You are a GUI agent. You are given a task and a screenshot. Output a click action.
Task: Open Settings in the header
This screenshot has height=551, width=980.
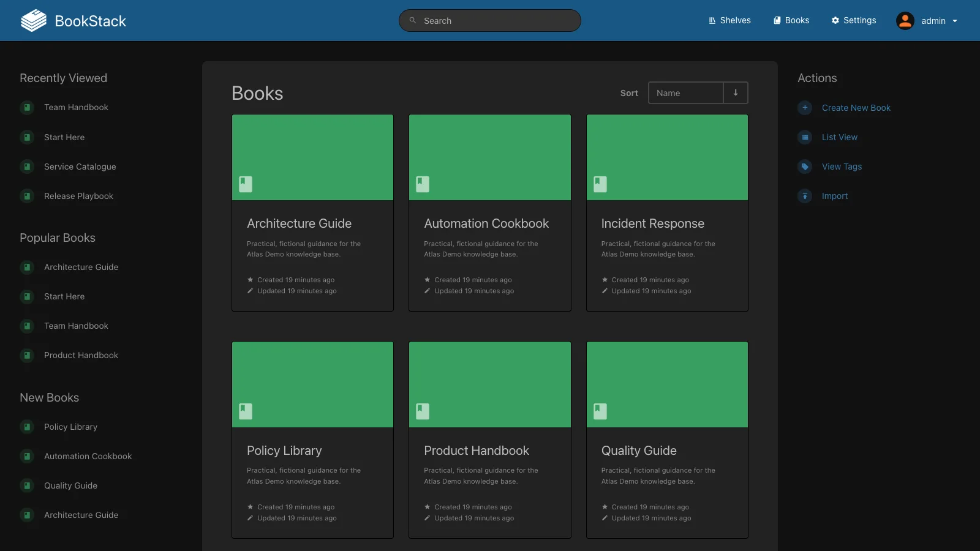pos(854,20)
